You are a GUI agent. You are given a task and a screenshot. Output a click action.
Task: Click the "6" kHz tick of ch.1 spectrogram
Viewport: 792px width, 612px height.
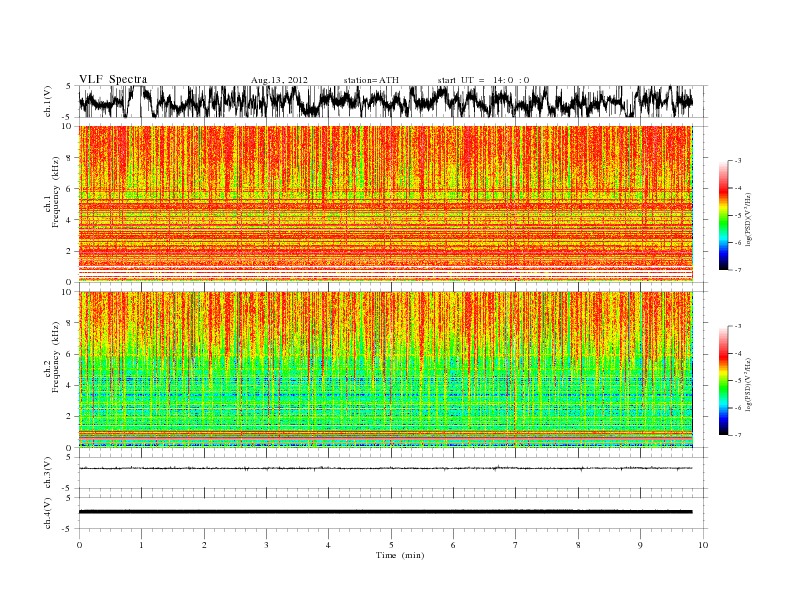(70, 189)
